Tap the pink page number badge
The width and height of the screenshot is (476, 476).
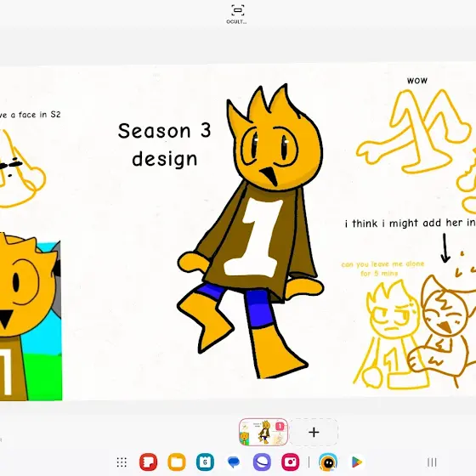click(280, 426)
